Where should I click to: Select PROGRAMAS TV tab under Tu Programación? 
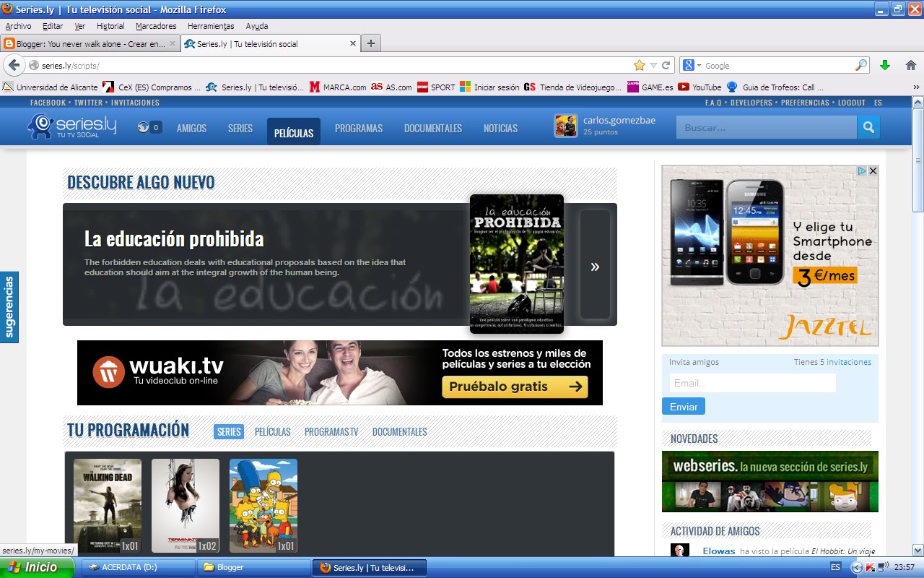pyautogui.click(x=331, y=432)
